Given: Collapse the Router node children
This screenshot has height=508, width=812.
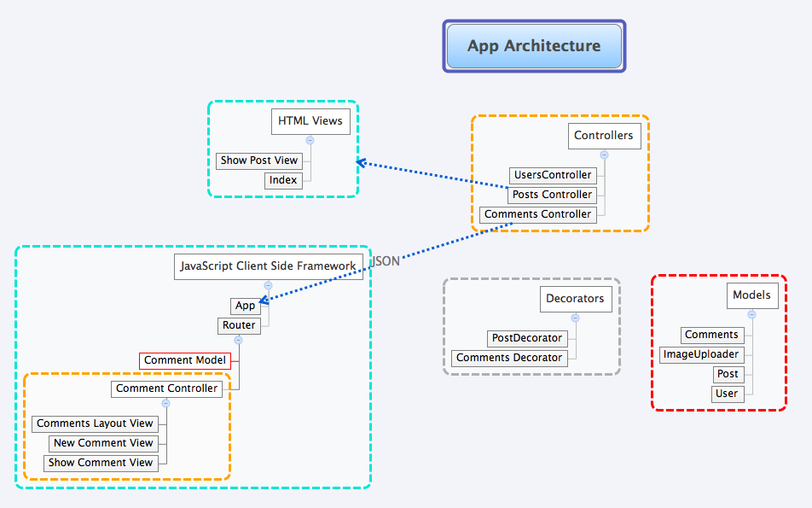Looking at the screenshot, I should point(239,340).
